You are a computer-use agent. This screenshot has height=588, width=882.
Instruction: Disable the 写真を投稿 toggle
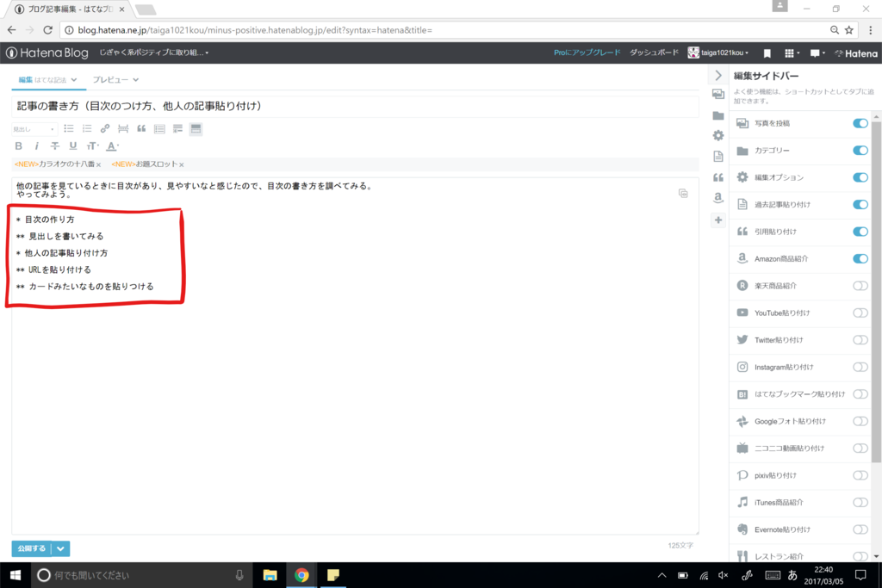(x=860, y=123)
